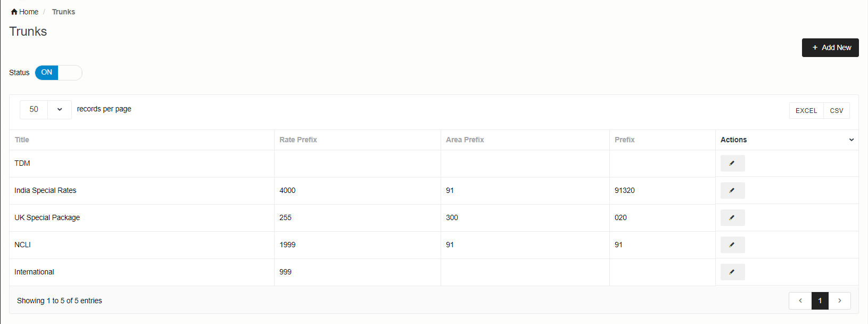Export table as CSV
The width and height of the screenshot is (868, 324).
click(836, 111)
